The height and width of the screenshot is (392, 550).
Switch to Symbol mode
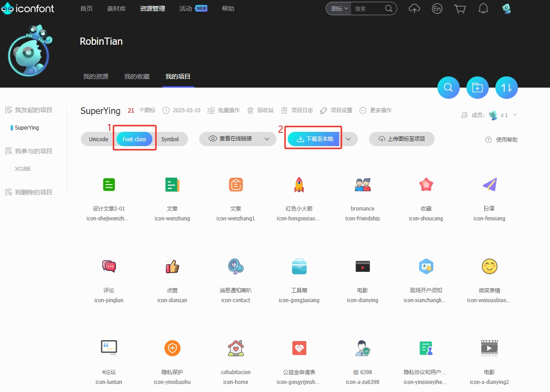171,139
